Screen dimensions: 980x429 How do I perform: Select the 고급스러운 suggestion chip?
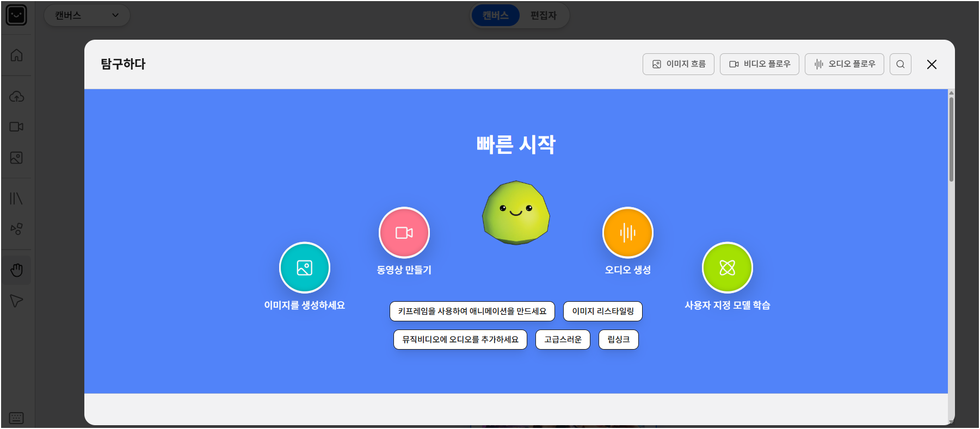[563, 339]
